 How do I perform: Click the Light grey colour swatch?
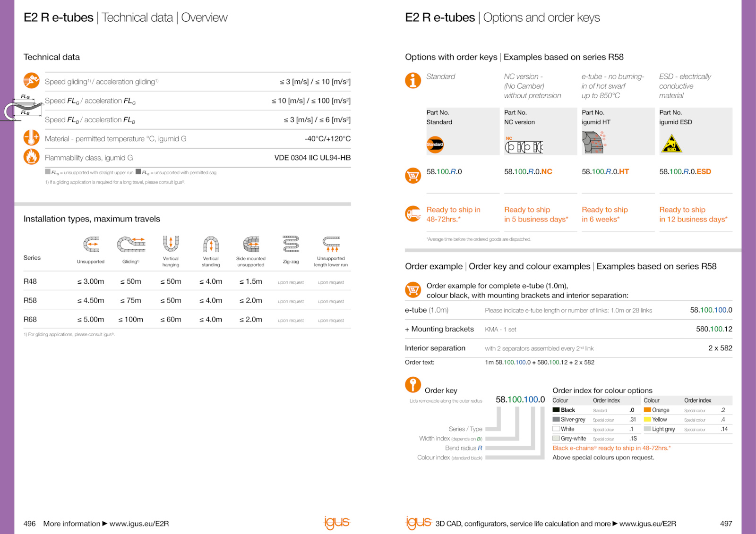[647, 429]
